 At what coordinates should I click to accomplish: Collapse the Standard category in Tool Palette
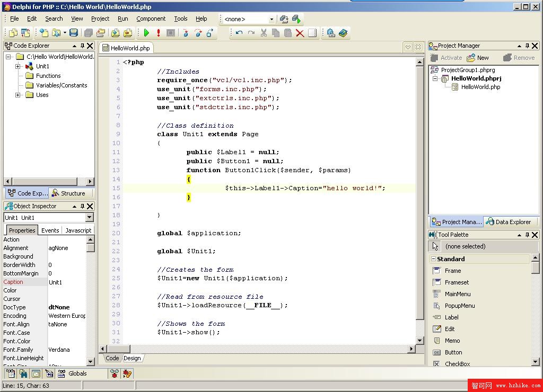click(x=433, y=259)
